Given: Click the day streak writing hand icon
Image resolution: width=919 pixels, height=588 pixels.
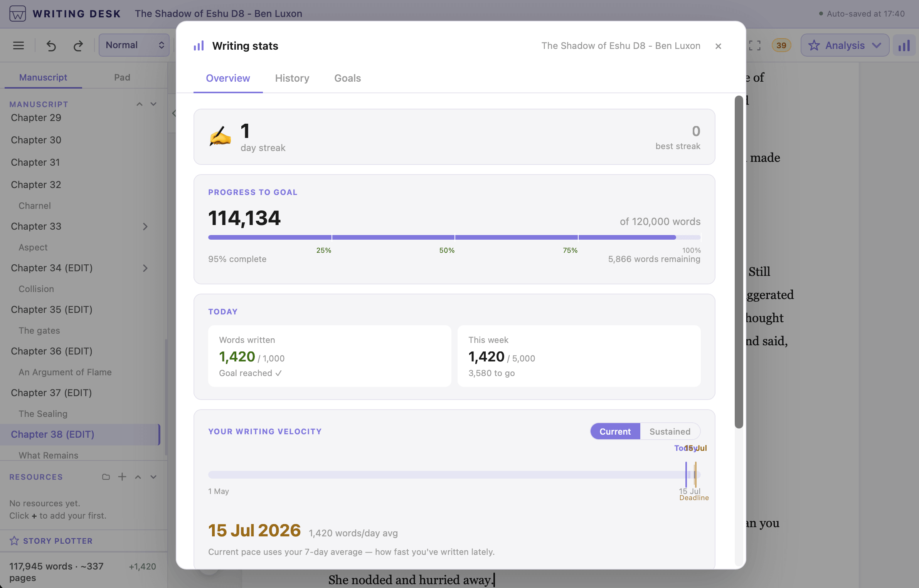Looking at the screenshot, I should (x=220, y=137).
